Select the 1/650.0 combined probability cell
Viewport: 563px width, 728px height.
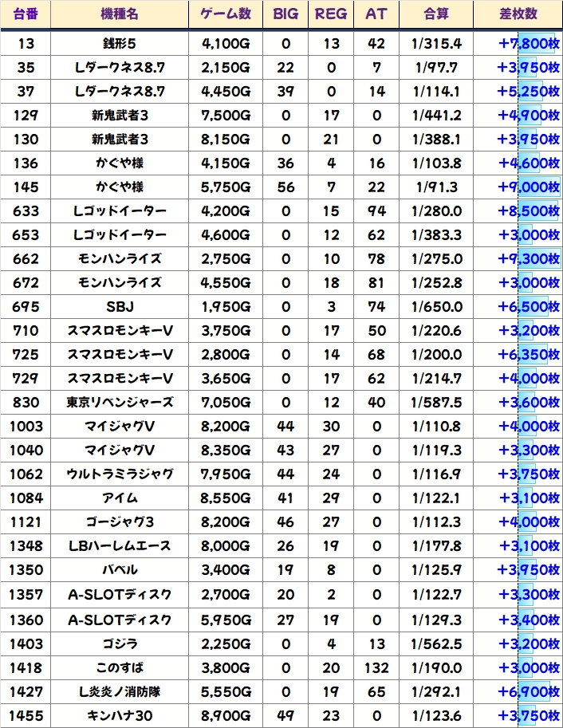pos(438,307)
